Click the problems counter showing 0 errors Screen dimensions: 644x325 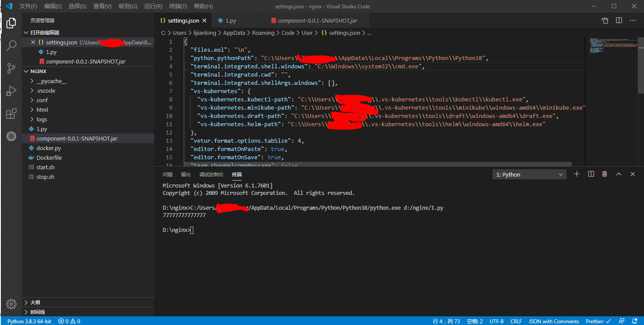(69, 321)
